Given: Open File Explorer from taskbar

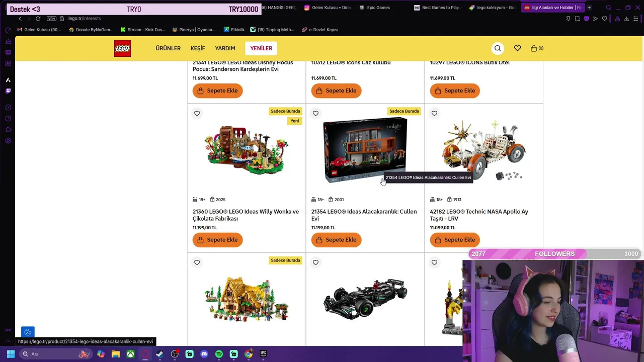Looking at the screenshot, I should click(115, 354).
